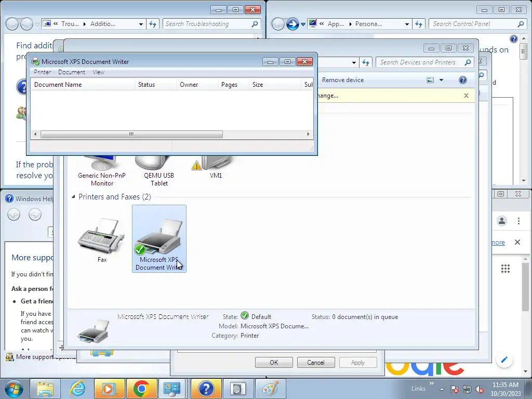The image size is (532, 399).
Task: Open the Control Panel recent pages dropdown
Action: [x=303, y=24]
